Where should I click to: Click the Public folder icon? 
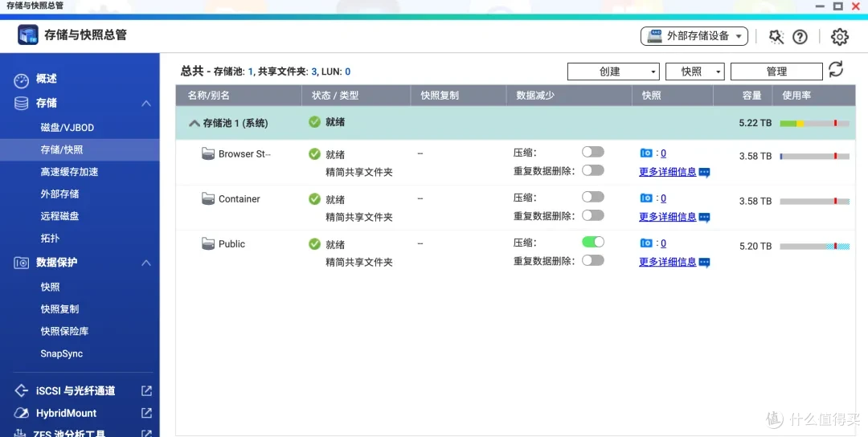(x=208, y=243)
